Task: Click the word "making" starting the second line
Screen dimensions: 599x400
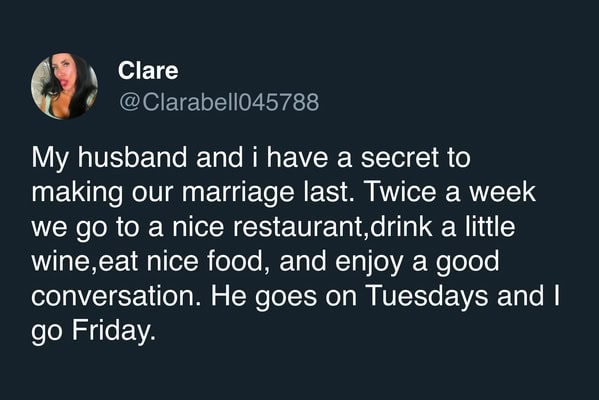Action: 77,193
